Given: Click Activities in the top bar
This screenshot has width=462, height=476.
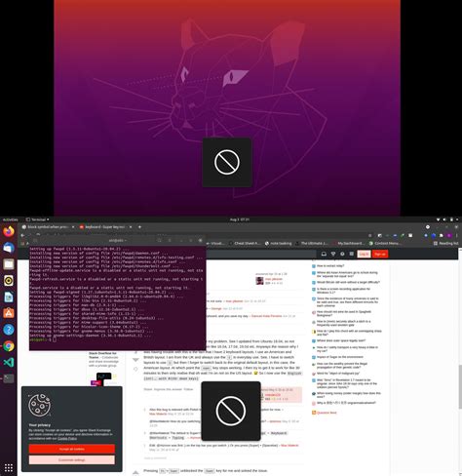Looking at the screenshot, I should [x=10, y=219].
